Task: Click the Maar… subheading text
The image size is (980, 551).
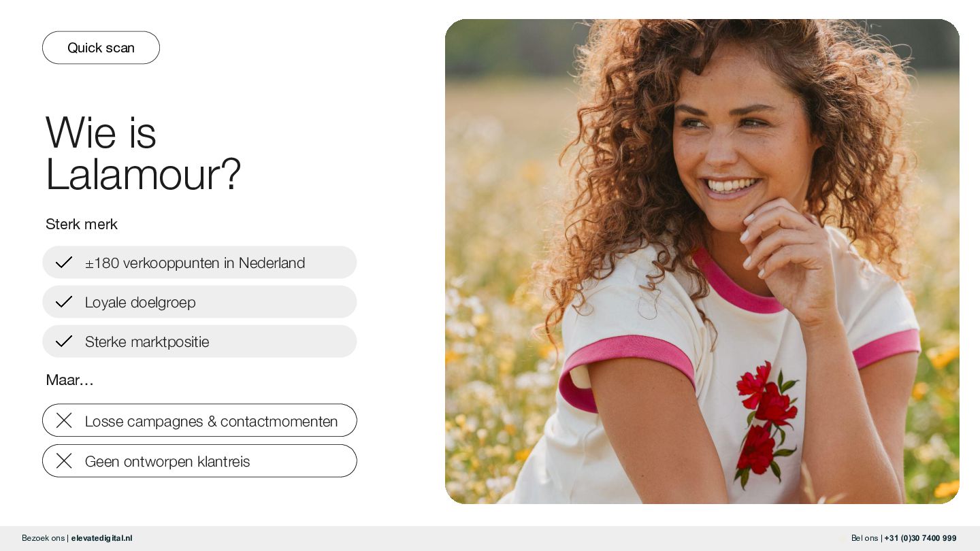Action: tap(69, 380)
